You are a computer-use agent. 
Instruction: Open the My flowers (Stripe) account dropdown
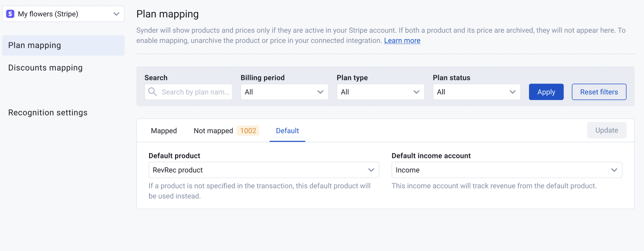[63, 14]
